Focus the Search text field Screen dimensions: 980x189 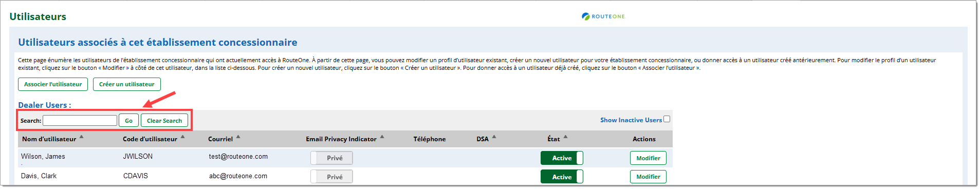coord(80,121)
